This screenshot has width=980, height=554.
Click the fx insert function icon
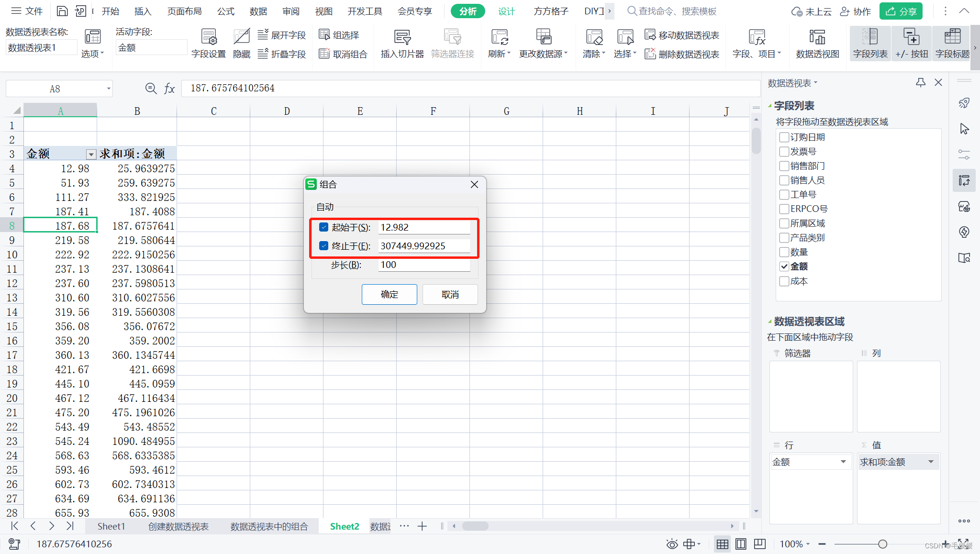click(x=169, y=88)
